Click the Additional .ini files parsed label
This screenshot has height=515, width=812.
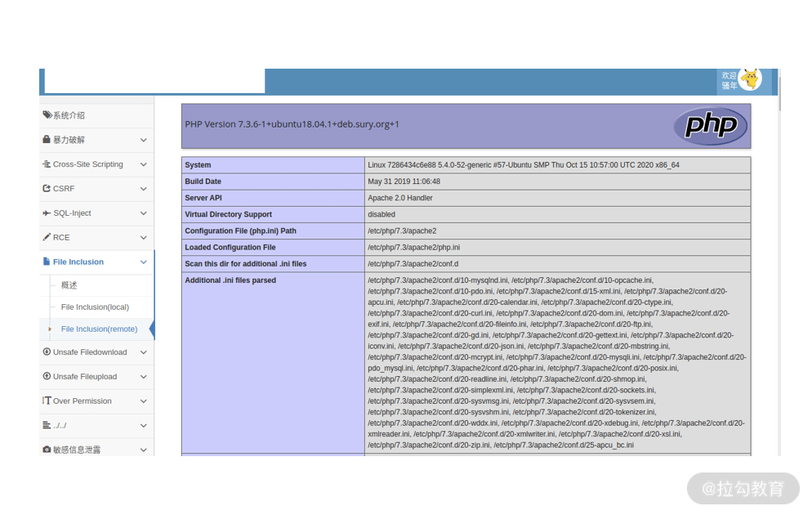tap(230, 280)
